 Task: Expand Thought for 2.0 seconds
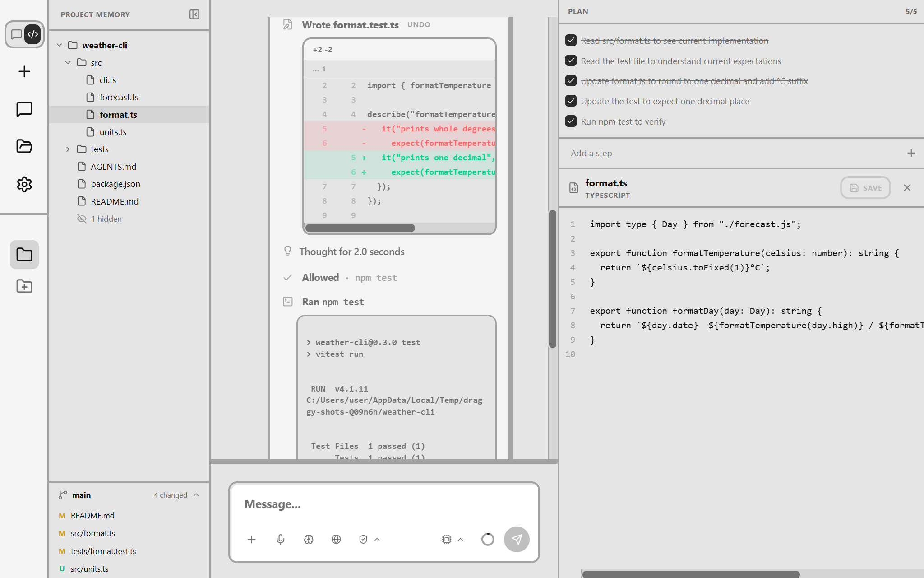tap(351, 252)
